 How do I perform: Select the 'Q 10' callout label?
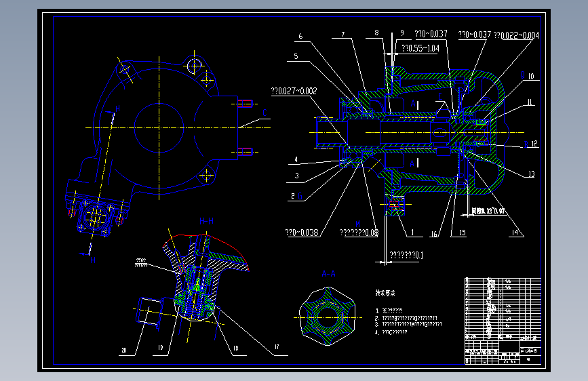click(527, 76)
